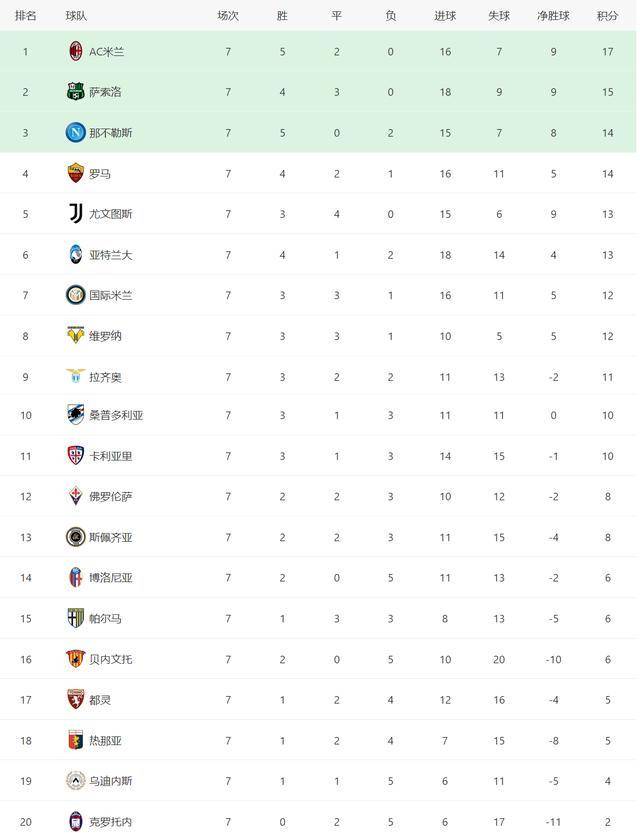This screenshot has height=833, width=640.
Task: Click the 乌迪内斯 club logo
Action: click(75, 780)
